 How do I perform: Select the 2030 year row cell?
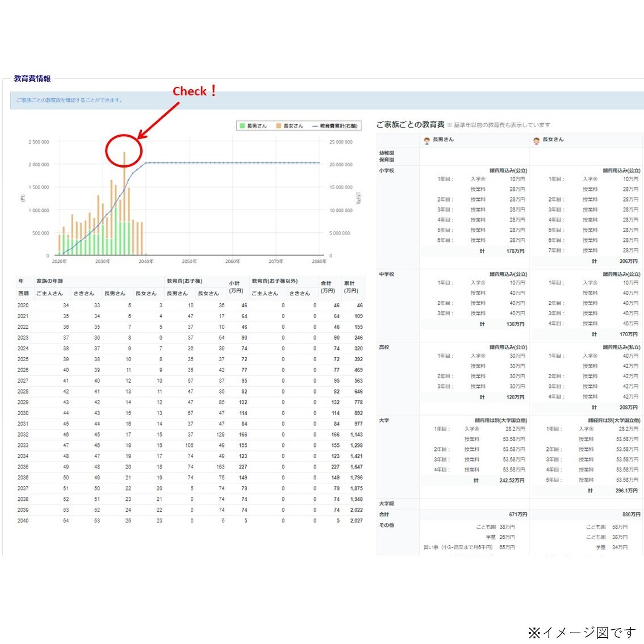(23, 413)
